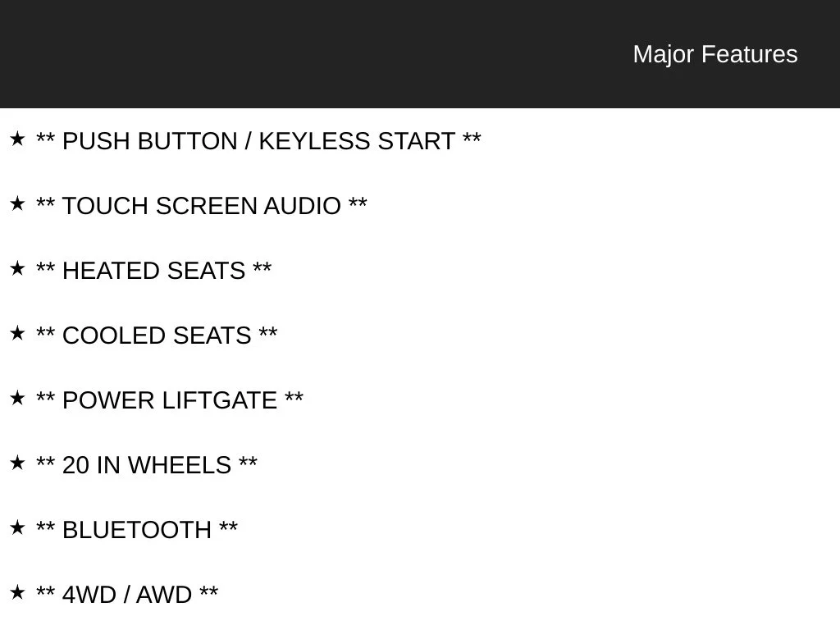Click the dark header banner area

[420, 54]
